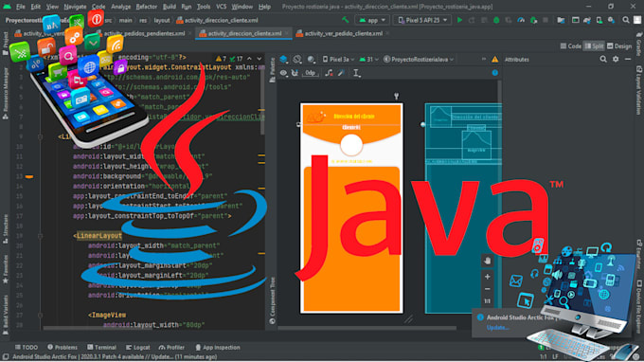Image resolution: width=644 pixels, height=362 pixels.
Task: Open the VCS menu
Action: pos(221,7)
